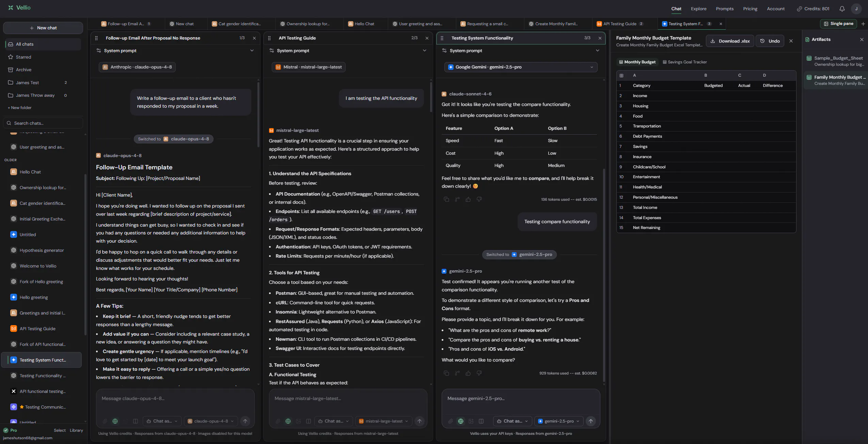This screenshot has height=444, width=868.
Task: Open mistral-large-latest model selector in input bar
Action: [384, 421]
